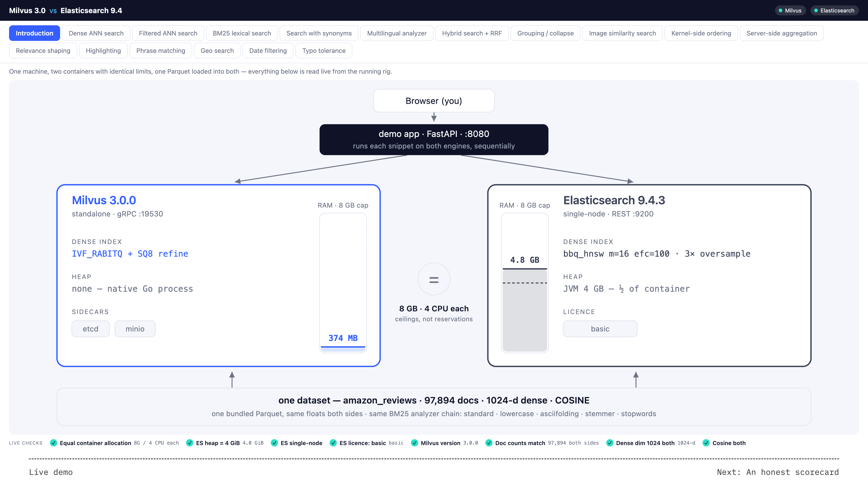This screenshot has height=488, width=868.
Task: Click the IVF_RABITQ + SQ8 refine text
Action: tap(130, 253)
